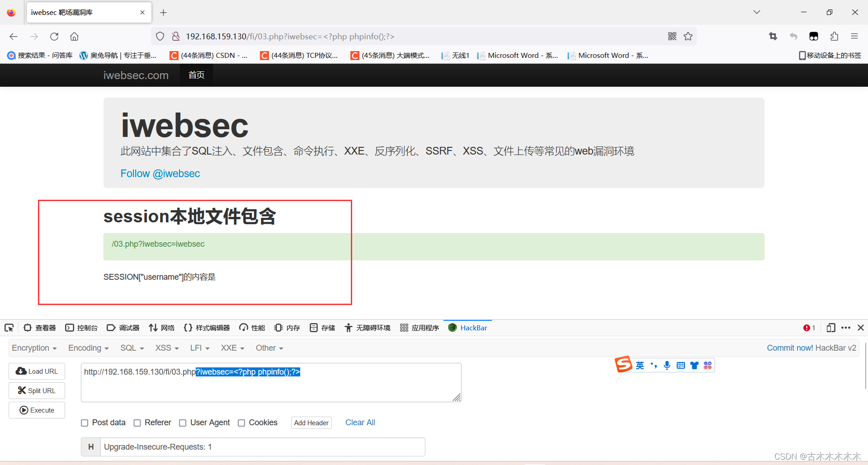Open Sogou toolbox grid icon

click(x=708, y=365)
